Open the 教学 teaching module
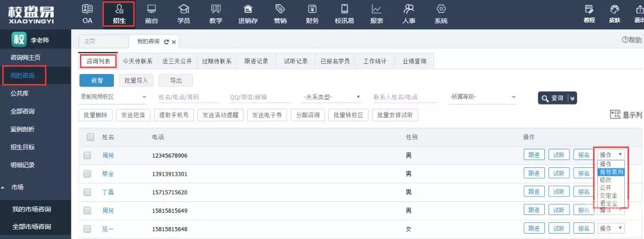Screen dimensions: 644x239 coord(215,14)
